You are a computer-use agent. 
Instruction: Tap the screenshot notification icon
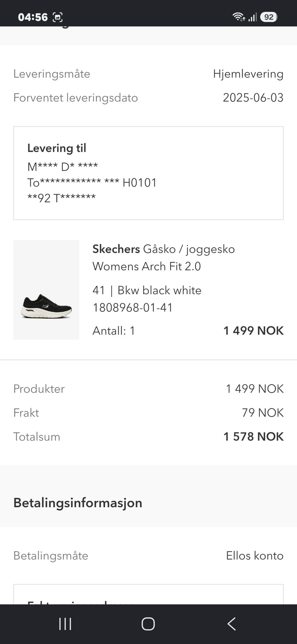(58, 17)
